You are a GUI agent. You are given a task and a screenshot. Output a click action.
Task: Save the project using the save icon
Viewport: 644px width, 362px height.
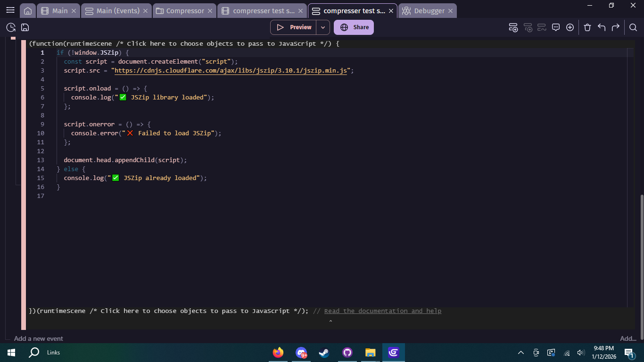coord(25,27)
